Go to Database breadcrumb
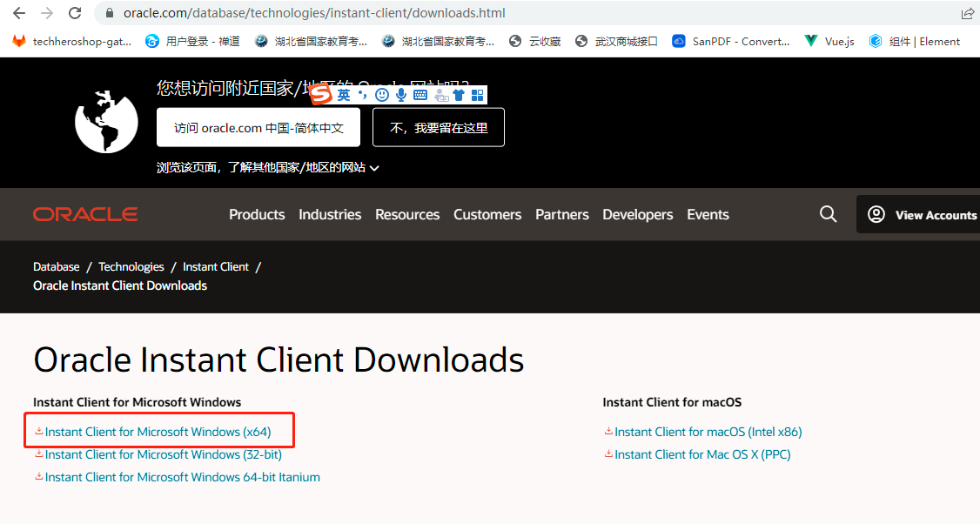The height and width of the screenshot is (524, 980). click(57, 266)
